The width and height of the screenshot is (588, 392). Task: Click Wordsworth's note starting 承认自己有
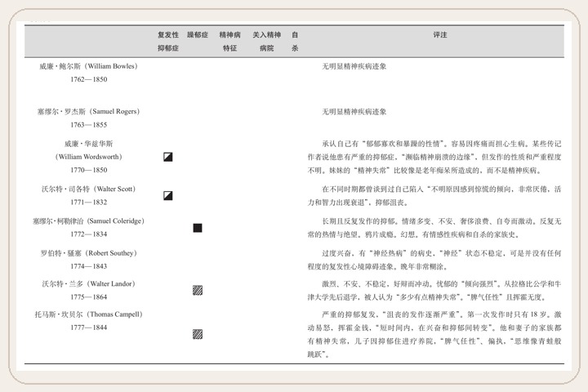pos(434,157)
